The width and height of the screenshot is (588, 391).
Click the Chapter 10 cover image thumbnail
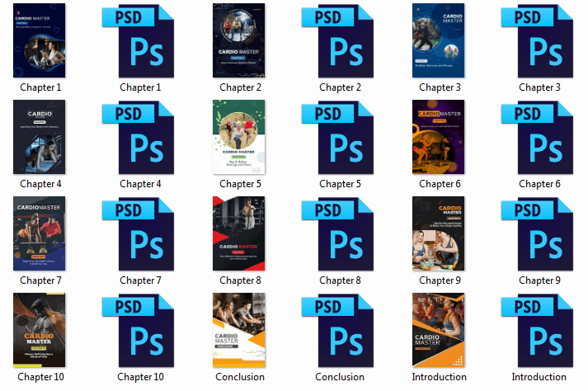tap(40, 331)
